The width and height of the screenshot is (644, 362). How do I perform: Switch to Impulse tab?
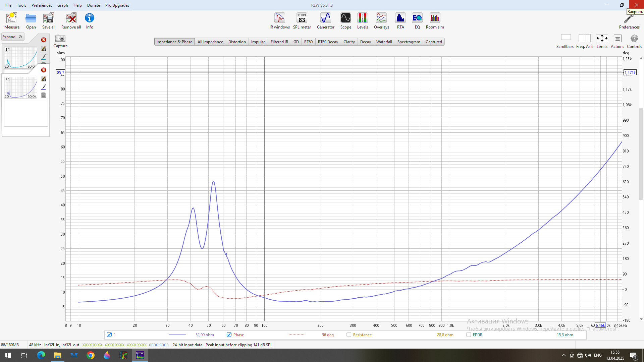pos(258,42)
